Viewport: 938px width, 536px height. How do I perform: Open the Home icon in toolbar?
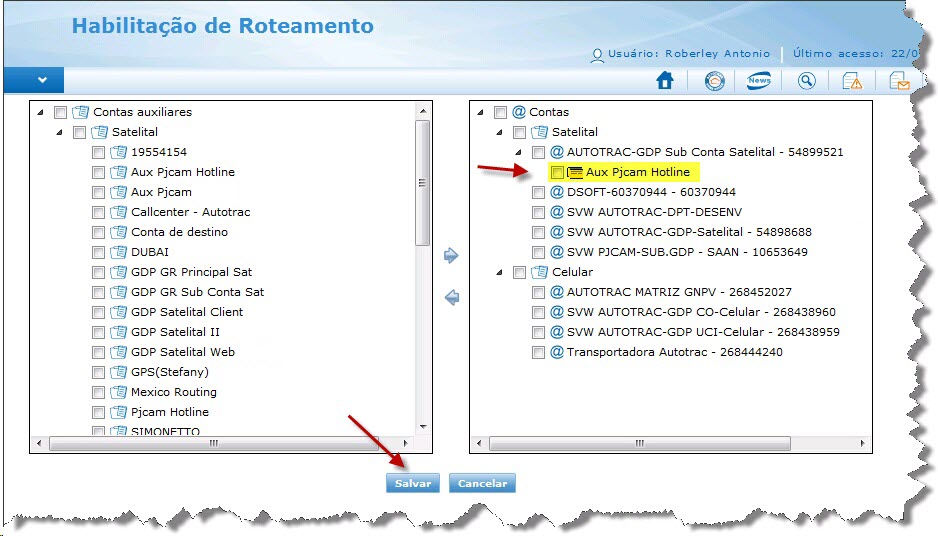(x=665, y=80)
